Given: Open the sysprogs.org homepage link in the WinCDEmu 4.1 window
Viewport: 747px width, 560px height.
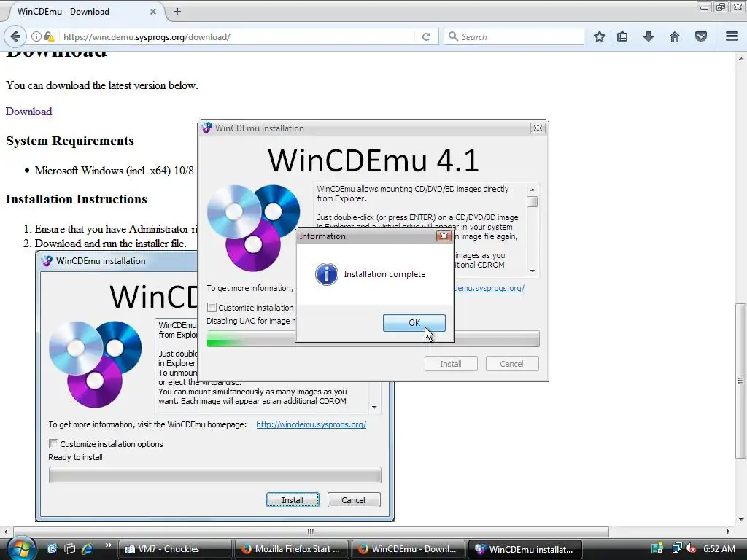Looking at the screenshot, I should (489, 288).
